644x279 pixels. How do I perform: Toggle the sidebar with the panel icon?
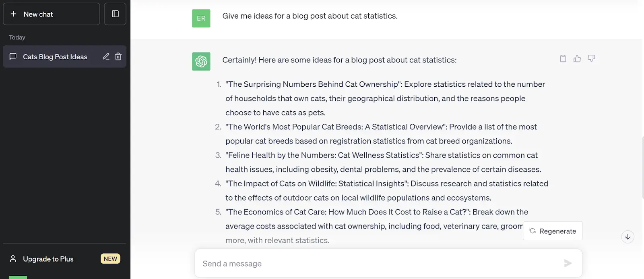(x=115, y=14)
